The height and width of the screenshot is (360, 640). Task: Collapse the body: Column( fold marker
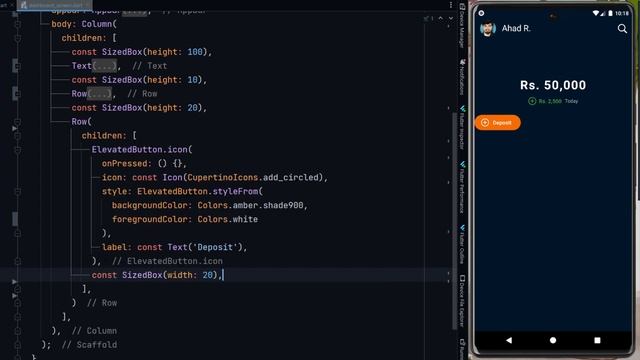(x=18, y=24)
